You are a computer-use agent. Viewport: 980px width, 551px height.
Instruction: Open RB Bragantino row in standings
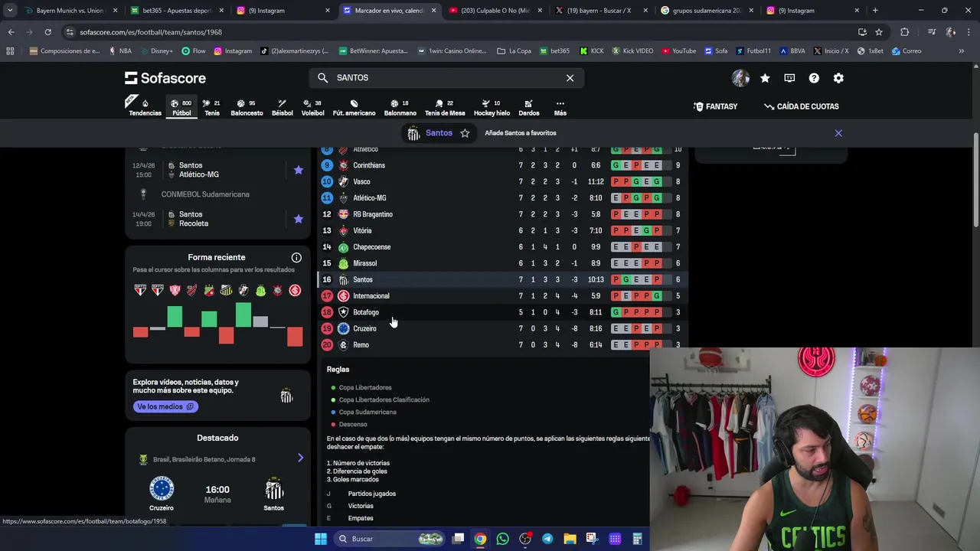501,214
